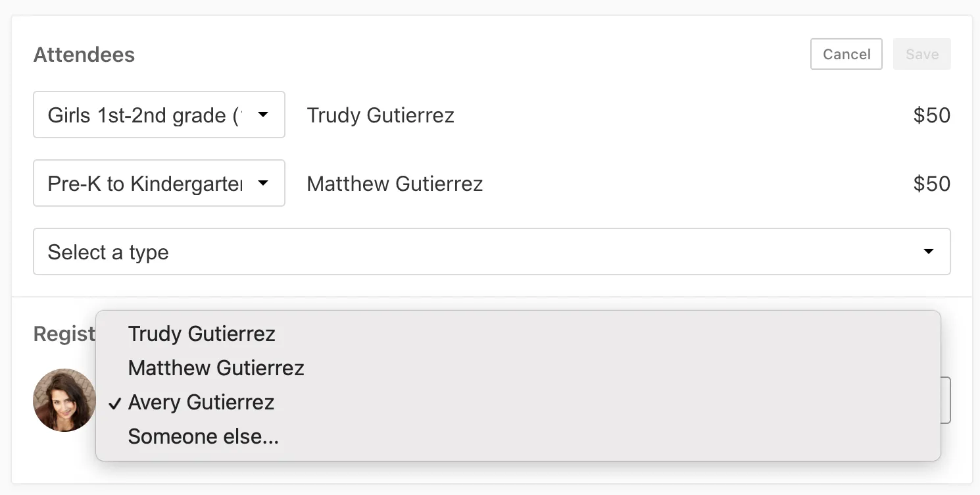980x495 pixels.
Task: Click the Cancel button
Action: (846, 54)
